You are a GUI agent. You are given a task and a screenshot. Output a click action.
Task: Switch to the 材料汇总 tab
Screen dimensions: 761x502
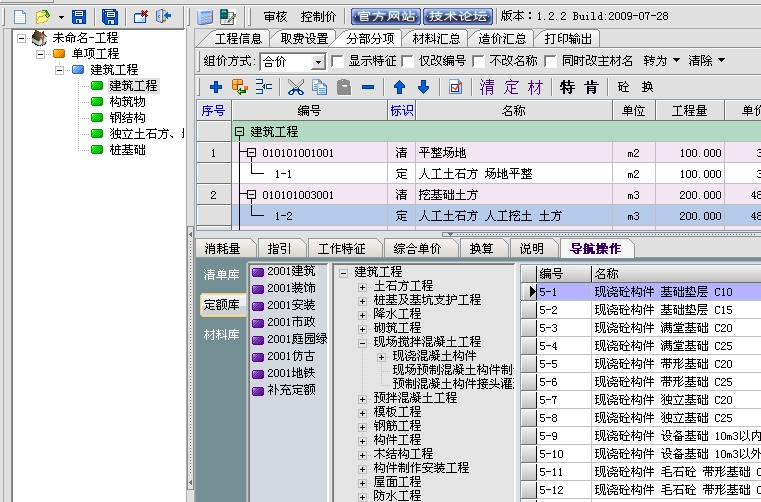[x=436, y=38]
